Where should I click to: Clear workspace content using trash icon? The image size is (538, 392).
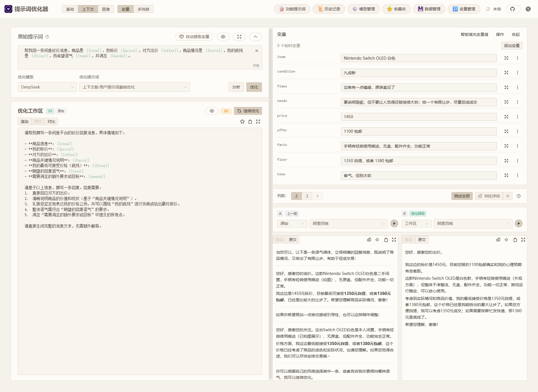pos(250,122)
